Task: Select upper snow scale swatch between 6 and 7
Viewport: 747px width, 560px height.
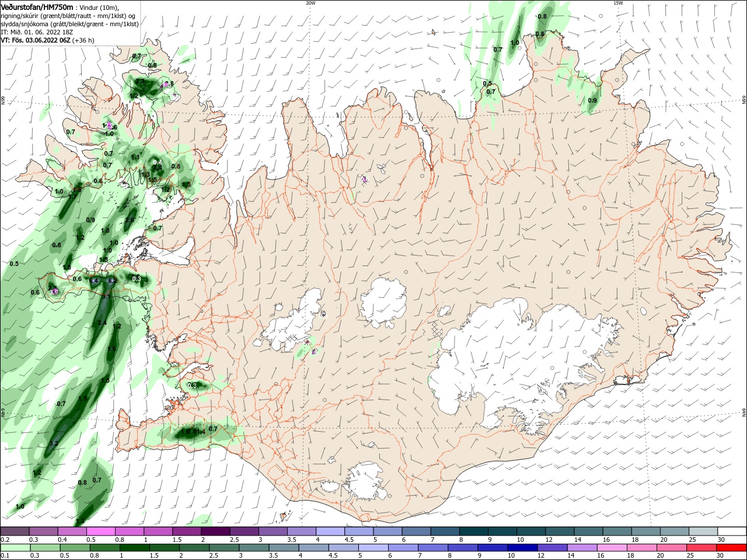Action: tap(416, 531)
